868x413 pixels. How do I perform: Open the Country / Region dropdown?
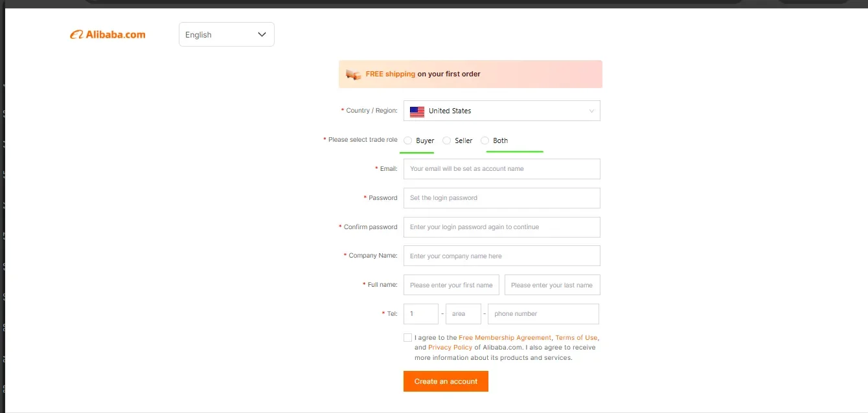[x=501, y=111]
